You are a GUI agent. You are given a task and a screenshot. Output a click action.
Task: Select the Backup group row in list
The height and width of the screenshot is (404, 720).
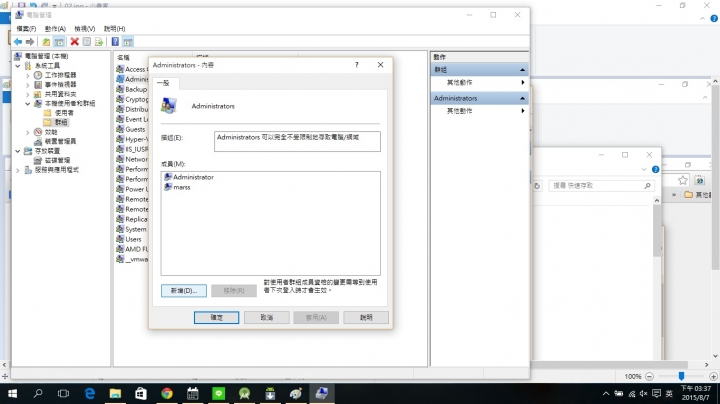click(x=132, y=90)
